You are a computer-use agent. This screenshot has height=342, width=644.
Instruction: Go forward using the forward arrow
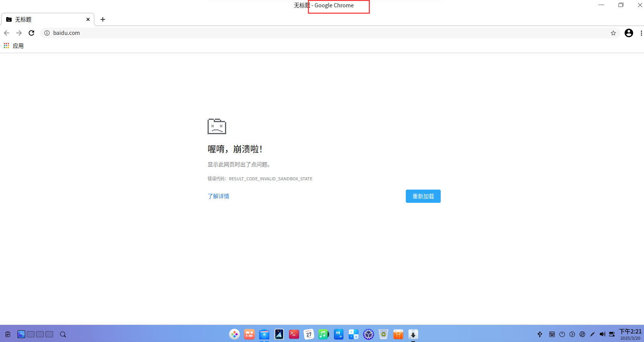pyautogui.click(x=19, y=33)
